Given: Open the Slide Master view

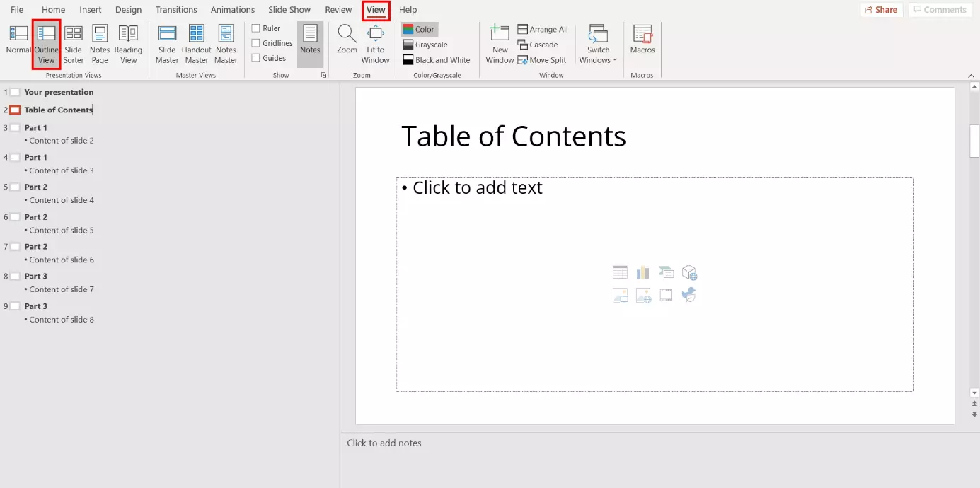Looking at the screenshot, I should pos(167,44).
